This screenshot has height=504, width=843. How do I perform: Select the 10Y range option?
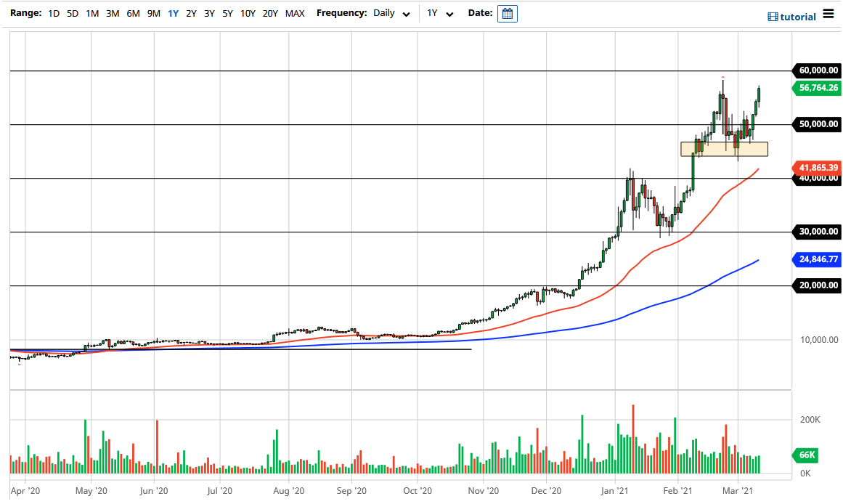(x=247, y=13)
